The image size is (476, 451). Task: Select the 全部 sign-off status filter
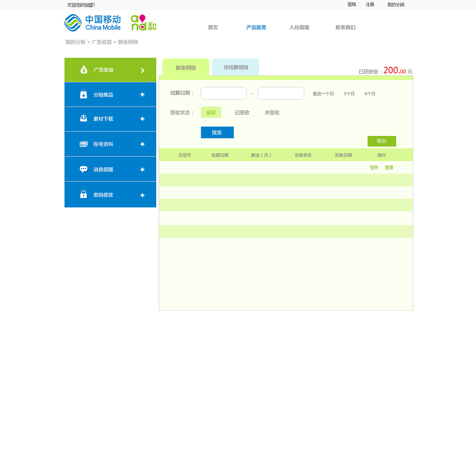point(211,112)
